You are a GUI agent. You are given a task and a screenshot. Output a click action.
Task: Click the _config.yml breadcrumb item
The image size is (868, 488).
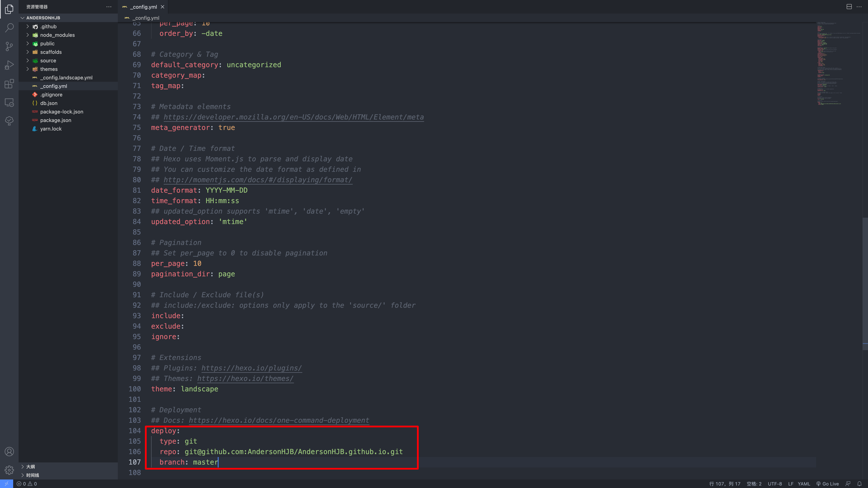(146, 18)
